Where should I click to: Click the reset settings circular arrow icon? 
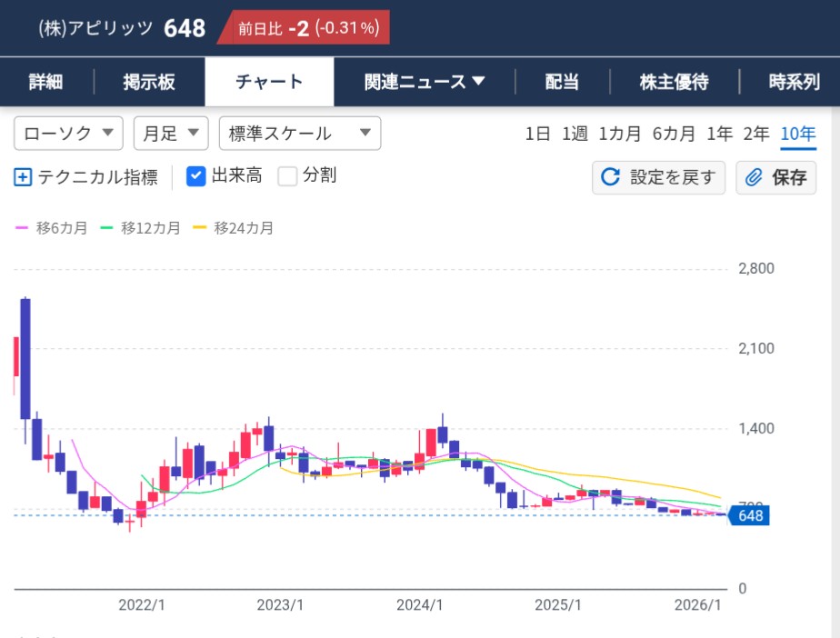(x=611, y=177)
